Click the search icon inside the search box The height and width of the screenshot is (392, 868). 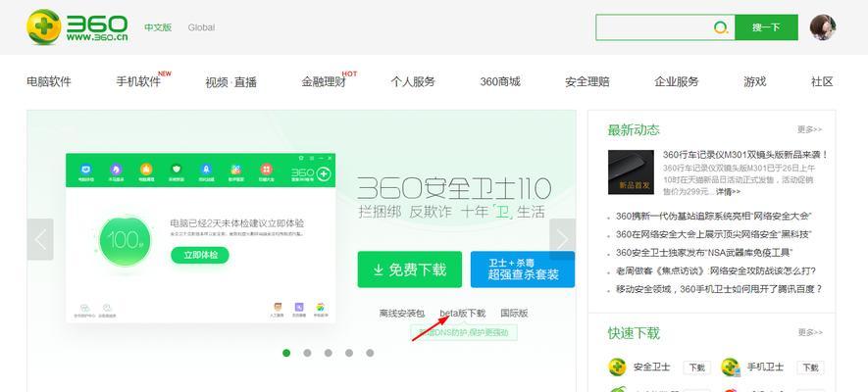tap(721, 27)
